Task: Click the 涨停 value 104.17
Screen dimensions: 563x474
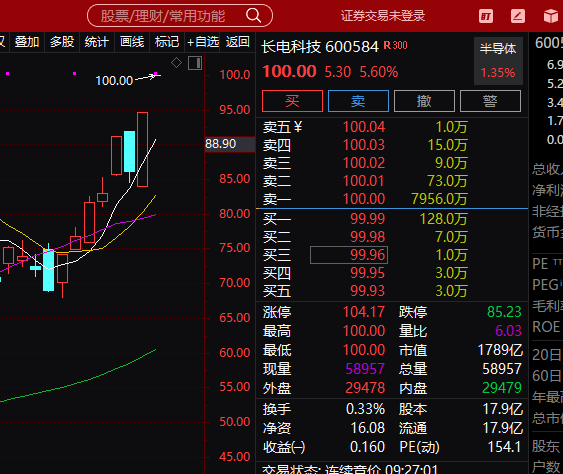Action: pyautogui.click(x=364, y=312)
